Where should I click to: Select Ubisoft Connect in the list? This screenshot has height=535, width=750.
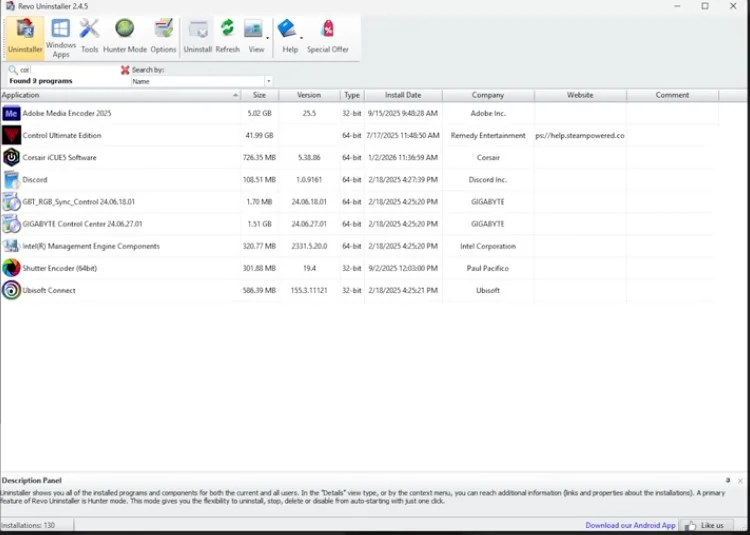pos(49,291)
